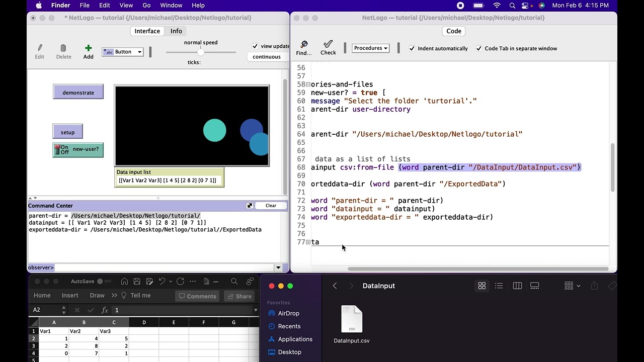Open the Button widget type dropdown
The height and width of the screenshot is (362, 644).
123,52
